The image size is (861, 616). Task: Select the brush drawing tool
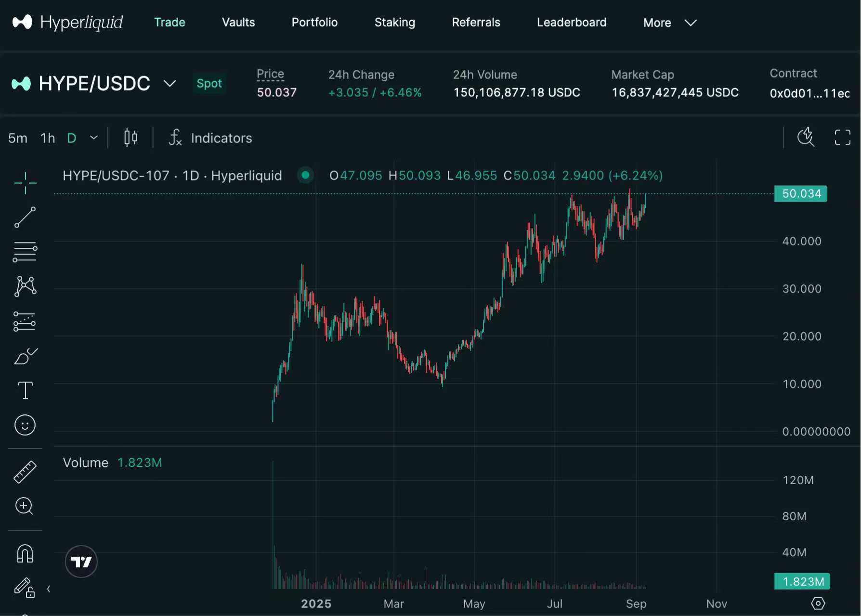pos(25,356)
